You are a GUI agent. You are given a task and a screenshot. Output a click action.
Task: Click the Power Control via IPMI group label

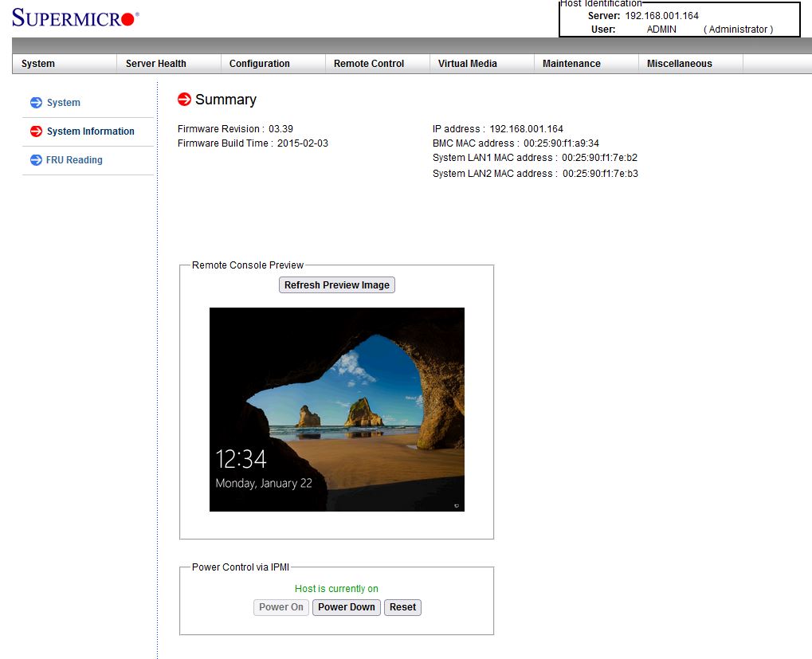click(x=241, y=567)
